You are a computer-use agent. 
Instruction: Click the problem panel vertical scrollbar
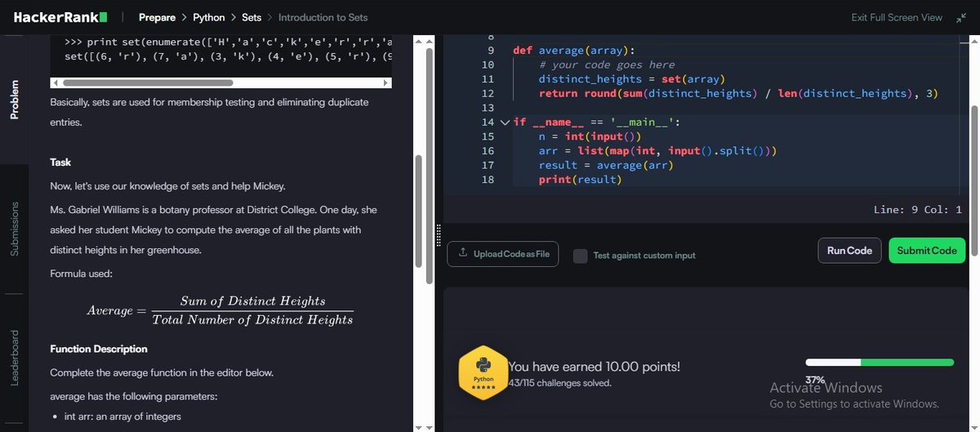(419, 210)
